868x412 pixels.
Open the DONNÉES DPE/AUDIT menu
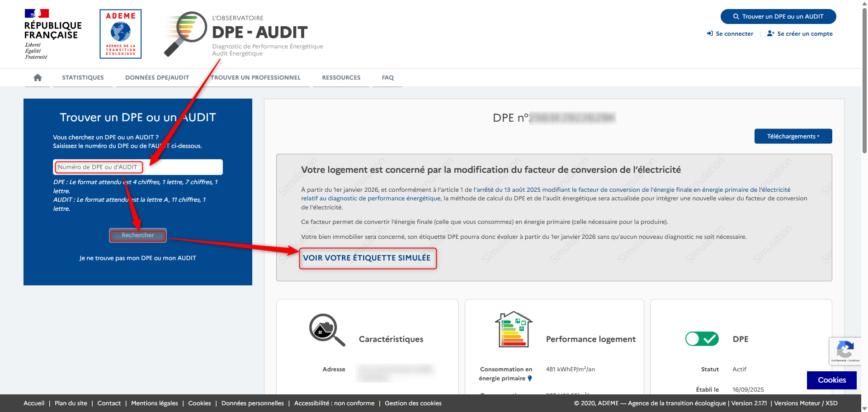[157, 78]
